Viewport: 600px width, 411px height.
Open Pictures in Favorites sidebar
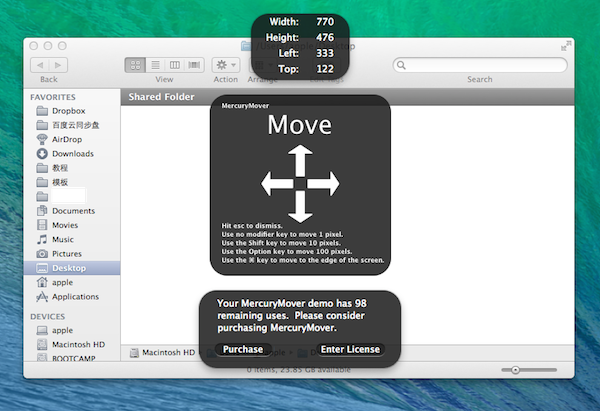tap(72, 254)
